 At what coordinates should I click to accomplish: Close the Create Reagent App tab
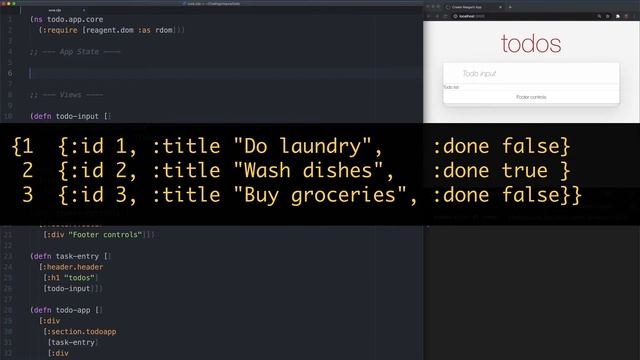[x=500, y=7]
